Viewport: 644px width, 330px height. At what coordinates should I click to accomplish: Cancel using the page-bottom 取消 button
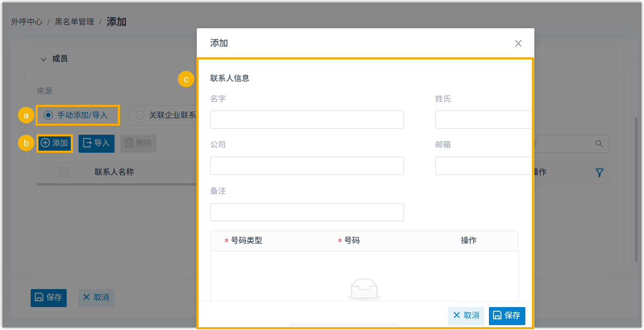96,298
